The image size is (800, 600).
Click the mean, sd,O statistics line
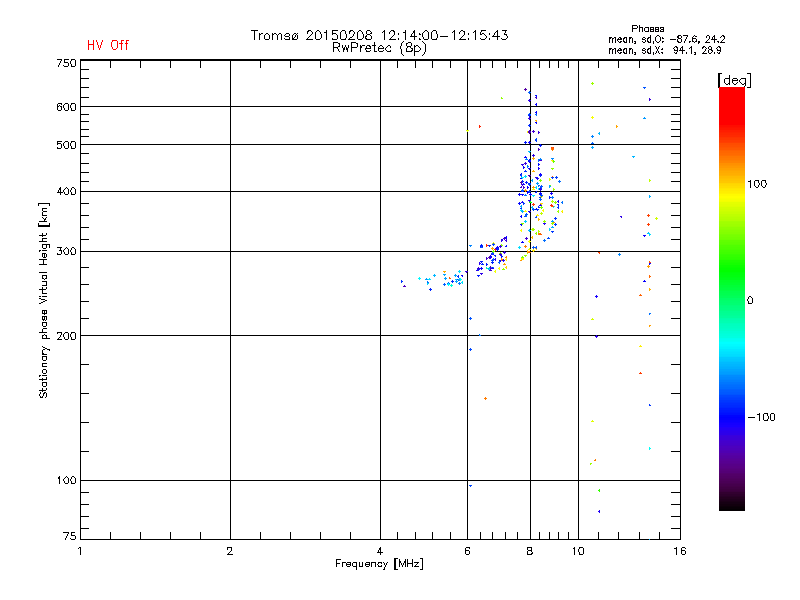(666, 39)
